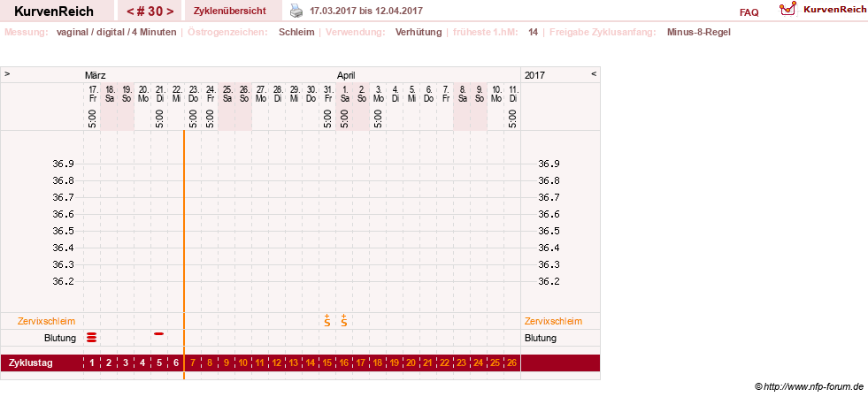Image resolution: width=868 pixels, height=397 pixels.
Task: Select cycle day 1 in Zyklustag row
Action: [92, 363]
